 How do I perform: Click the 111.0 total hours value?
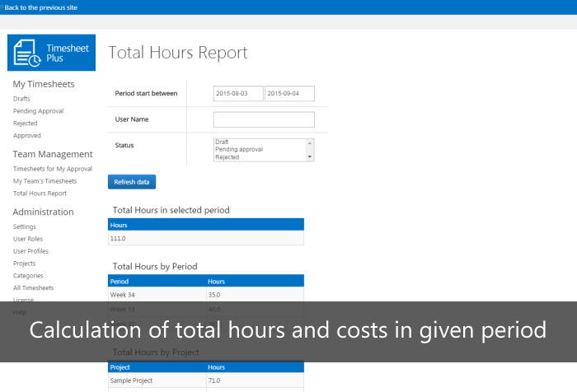click(118, 238)
